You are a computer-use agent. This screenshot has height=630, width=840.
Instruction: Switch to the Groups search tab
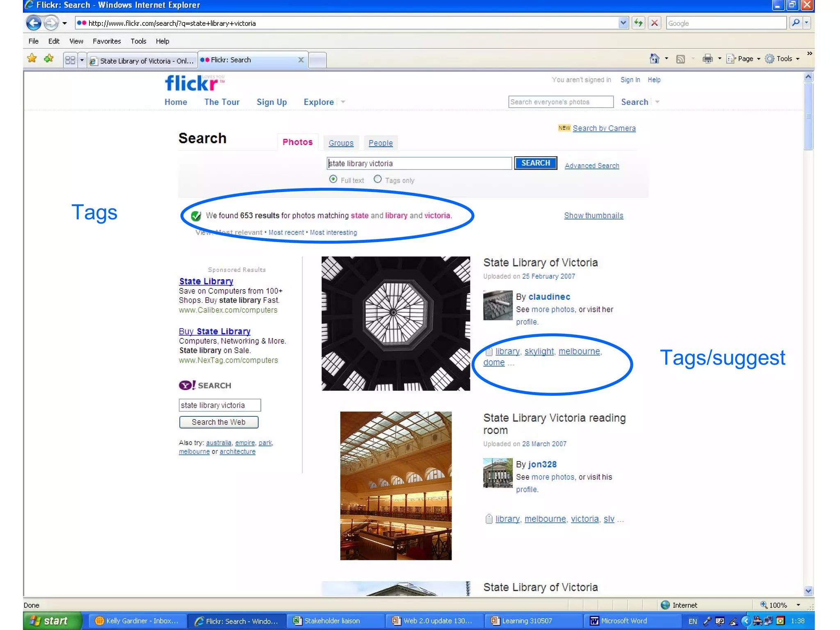(341, 143)
